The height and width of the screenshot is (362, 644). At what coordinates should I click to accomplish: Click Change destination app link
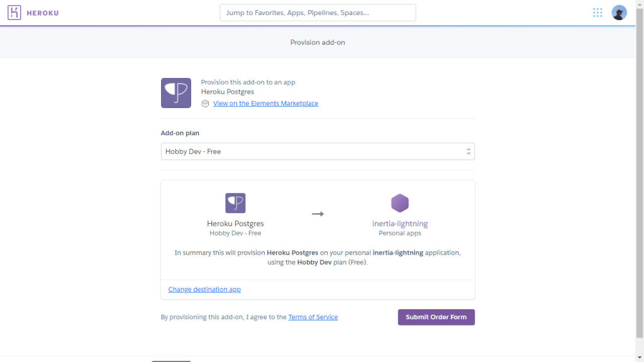point(204,289)
